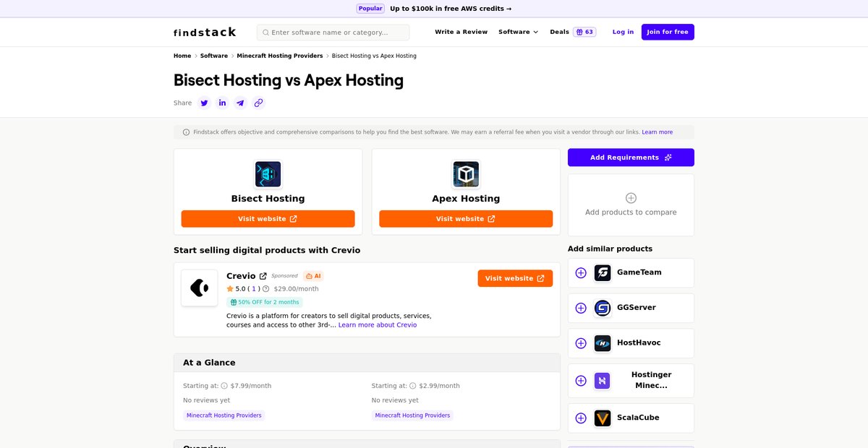This screenshot has width=868, height=448.
Task: Add ScalaCube to comparison plus icon
Action: pyautogui.click(x=581, y=418)
